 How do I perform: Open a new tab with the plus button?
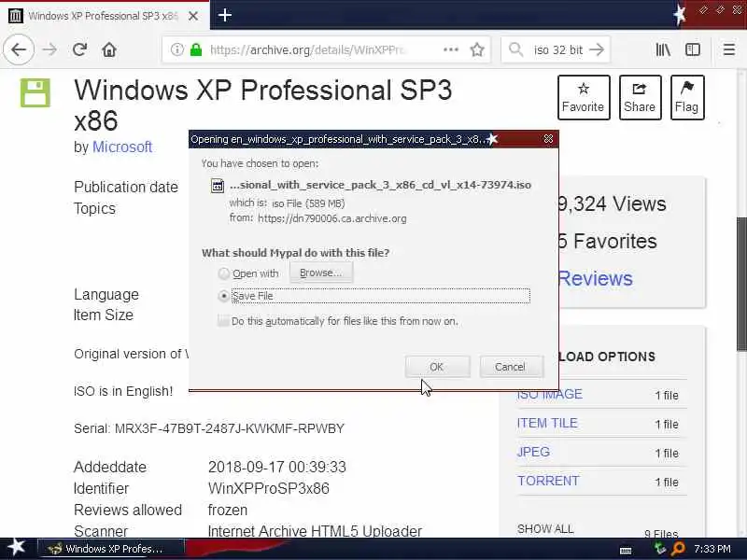[x=224, y=15]
